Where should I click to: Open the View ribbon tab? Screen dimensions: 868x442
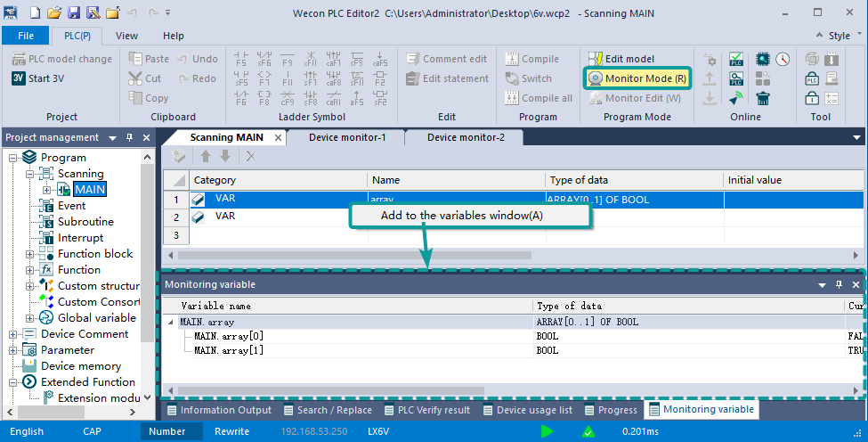tap(126, 36)
